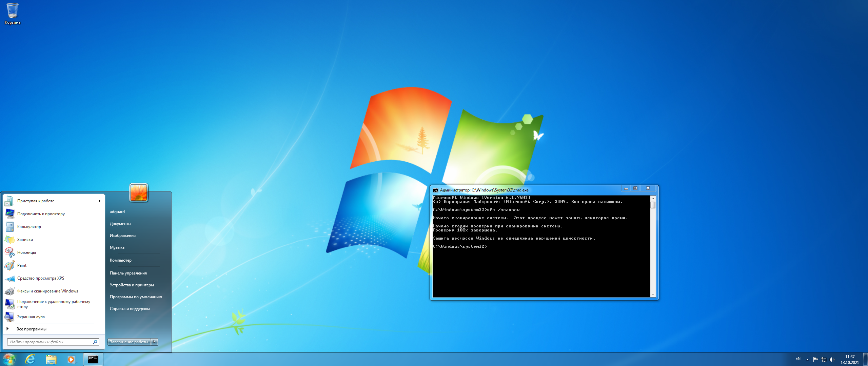Viewport: 868px width, 366px height.
Task: Click the Show desktop strip
Action: point(865,359)
